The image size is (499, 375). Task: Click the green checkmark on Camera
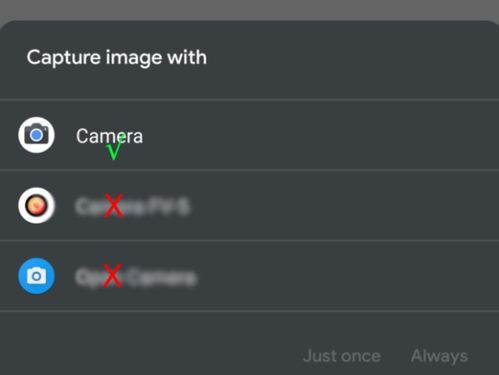(116, 147)
